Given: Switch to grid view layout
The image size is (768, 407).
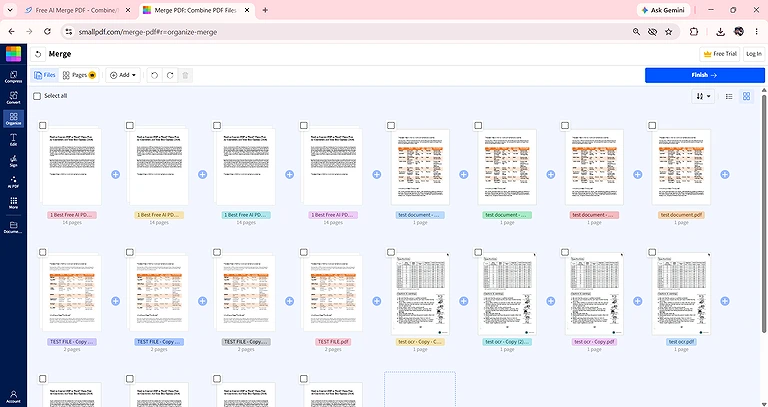Looking at the screenshot, I should [746, 96].
